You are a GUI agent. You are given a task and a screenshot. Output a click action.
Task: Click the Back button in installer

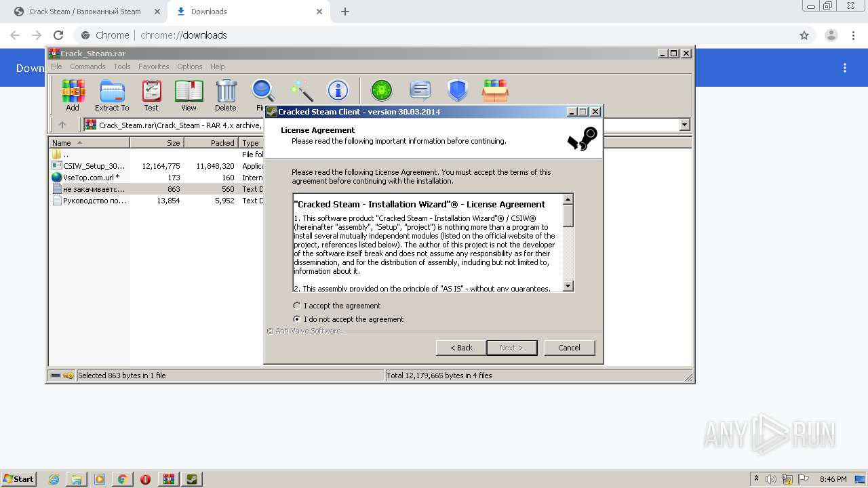(x=461, y=348)
